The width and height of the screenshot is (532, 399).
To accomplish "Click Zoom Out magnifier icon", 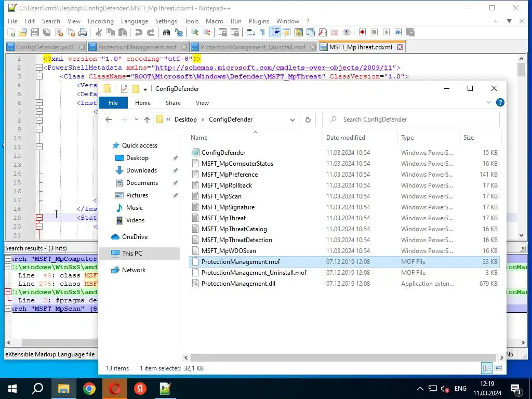I will (206, 32).
